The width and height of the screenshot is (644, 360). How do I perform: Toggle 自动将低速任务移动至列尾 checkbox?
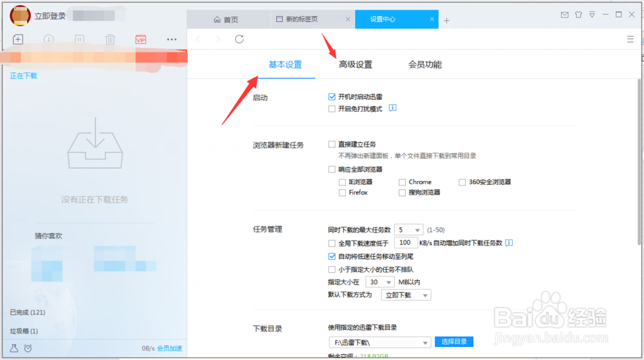tap(332, 256)
